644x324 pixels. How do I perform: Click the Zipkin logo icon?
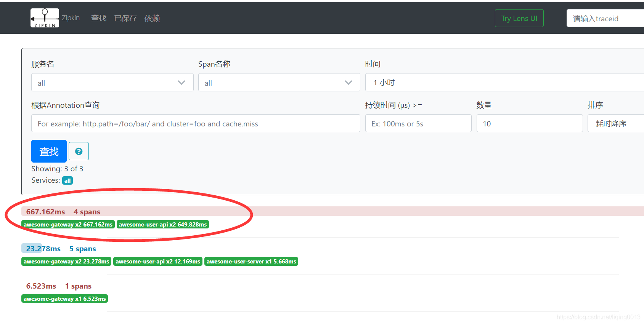click(x=45, y=18)
